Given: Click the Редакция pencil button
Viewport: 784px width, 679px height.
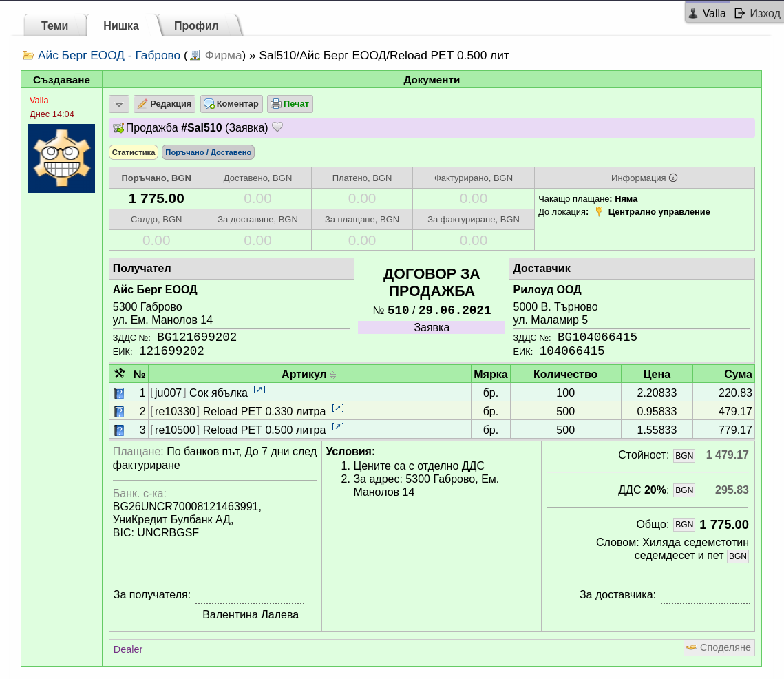Looking at the screenshot, I should 165,104.
